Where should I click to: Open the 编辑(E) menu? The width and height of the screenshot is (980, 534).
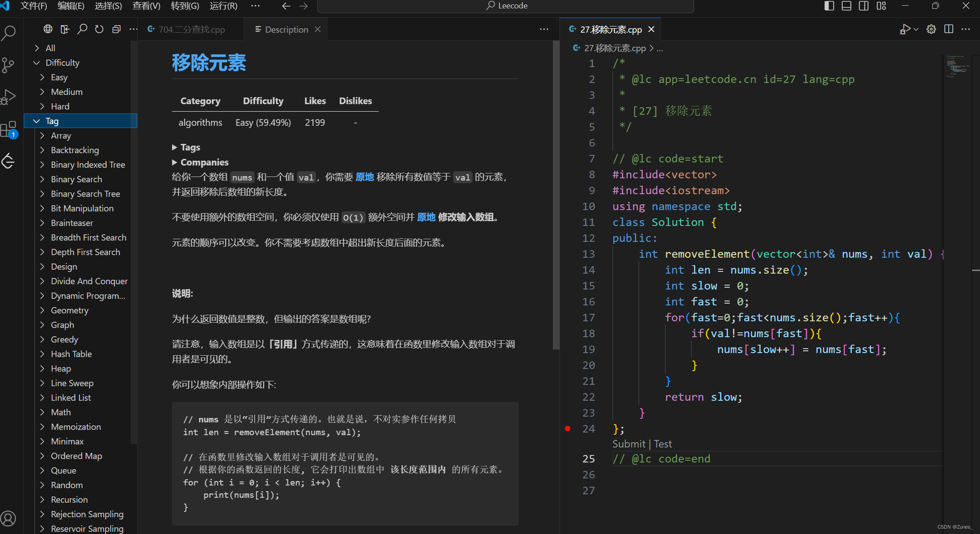pyautogui.click(x=71, y=6)
